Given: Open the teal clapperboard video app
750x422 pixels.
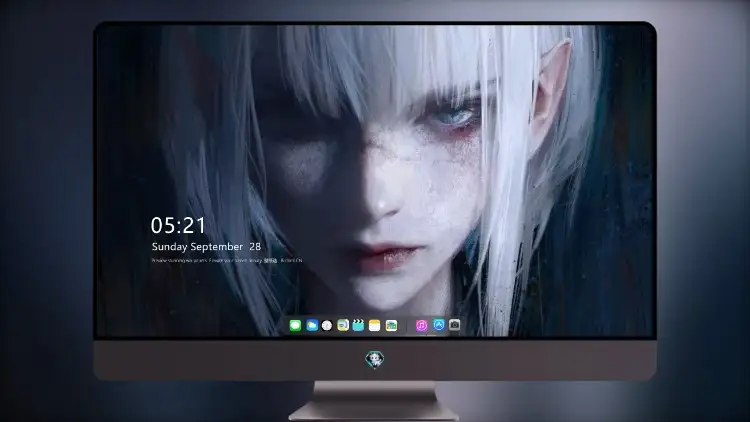Looking at the screenshot, I should pos(358,325).
